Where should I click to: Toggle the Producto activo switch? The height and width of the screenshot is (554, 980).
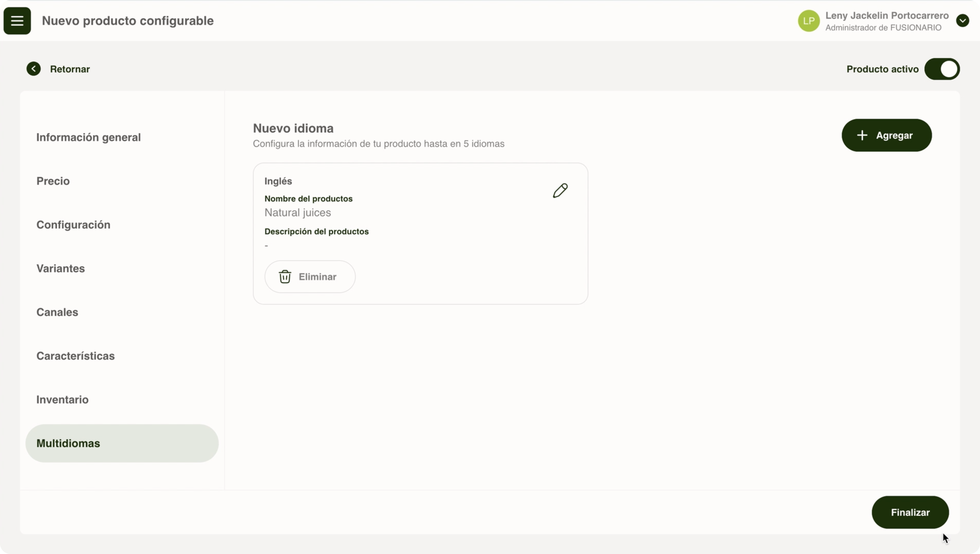tap(942, 69)
